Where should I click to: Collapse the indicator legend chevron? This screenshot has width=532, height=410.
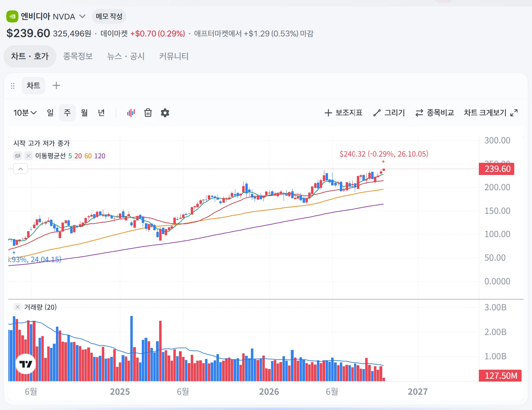pos(21,169)
